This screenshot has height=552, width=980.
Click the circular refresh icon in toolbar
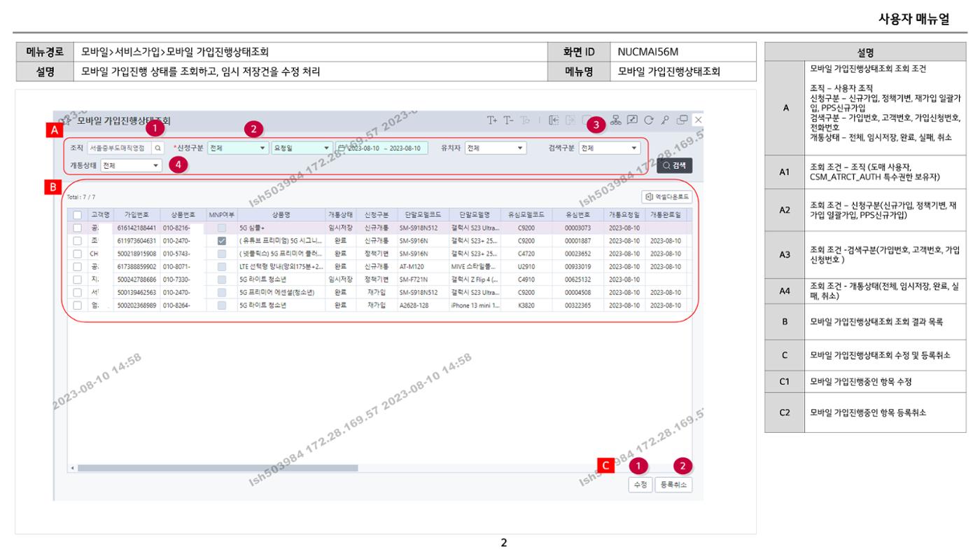pos(649,120)
